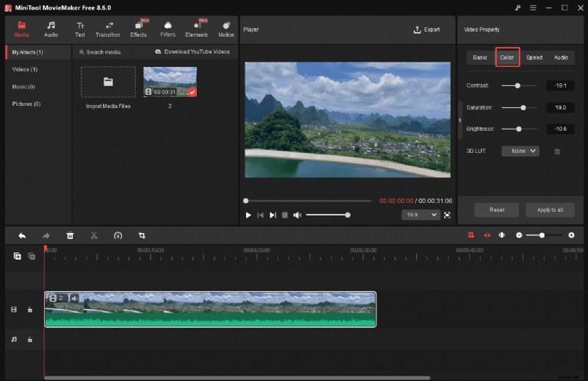This screenshot has width=588, height=381.
Task: Delete the 3D LUT with trash icon
Action: click(x=557, y=152)
